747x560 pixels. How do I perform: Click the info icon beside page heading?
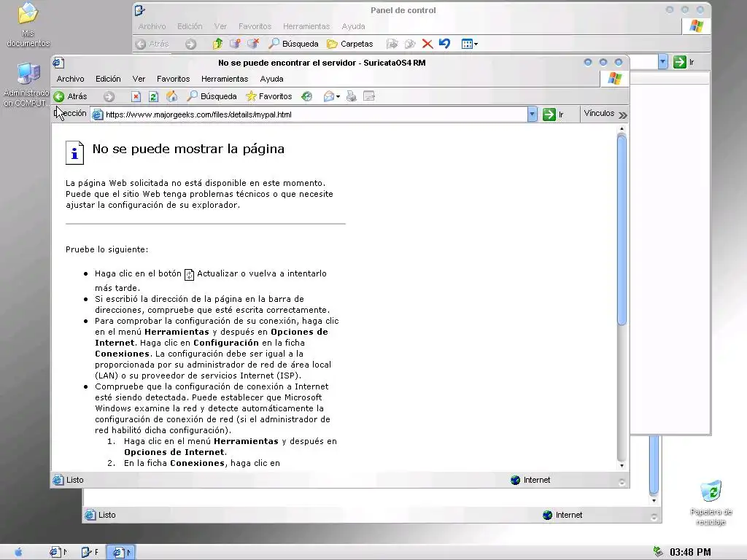pyautogui.click(x=75, y=153)
